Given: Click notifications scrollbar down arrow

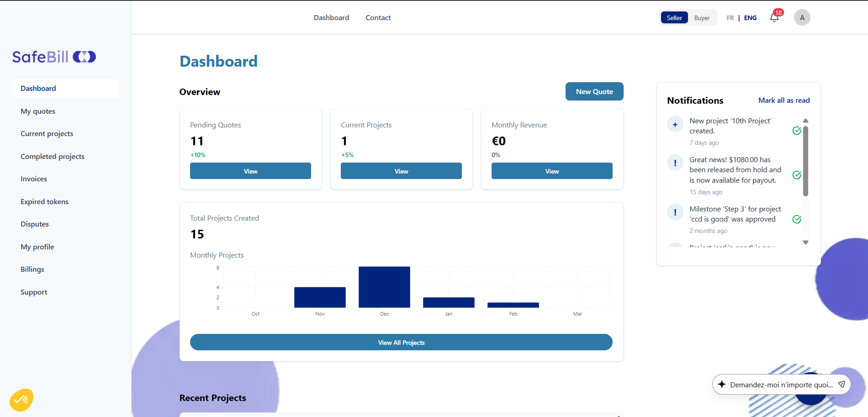Looking at the screenshot, I should pyautogui.click(x=805, y=243).
